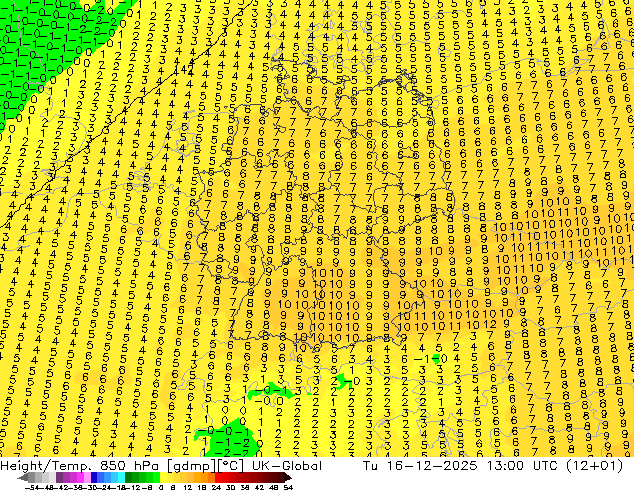Click the 'UK-Global' model name

tap(287, 466)
